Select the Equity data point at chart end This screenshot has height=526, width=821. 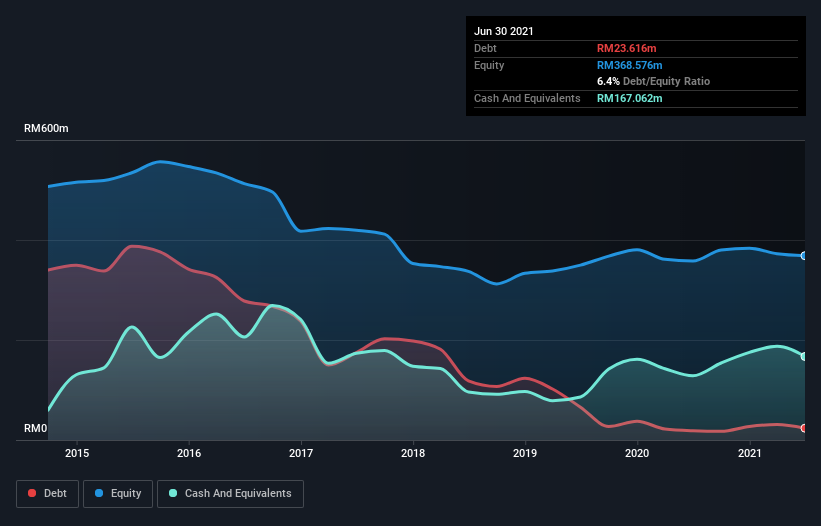(x=804, y=256)
